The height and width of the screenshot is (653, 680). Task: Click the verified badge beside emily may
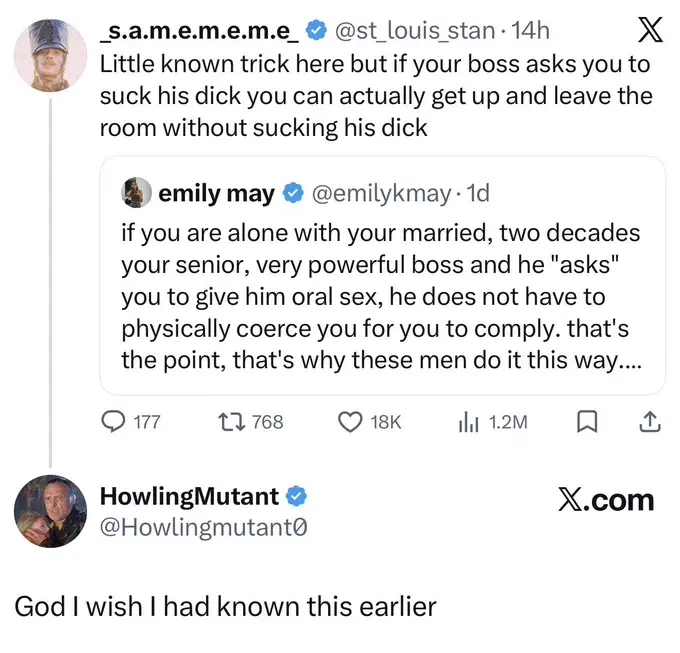click(293, 193)
